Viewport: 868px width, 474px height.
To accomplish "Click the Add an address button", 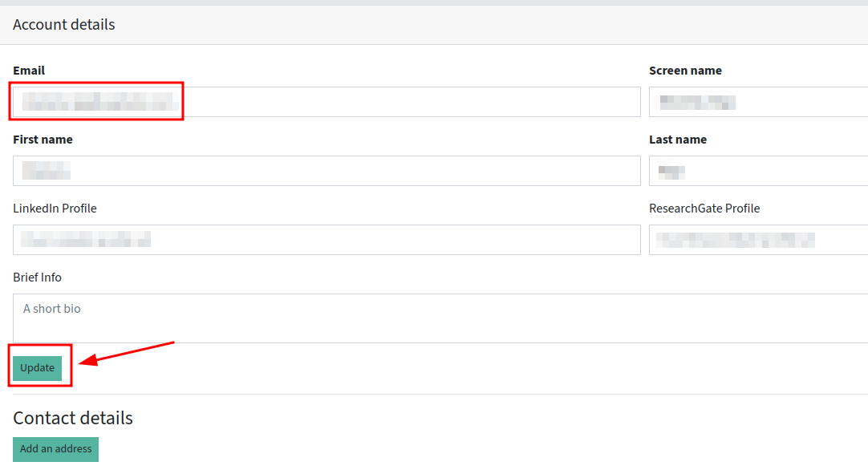I will coord(56,449).
